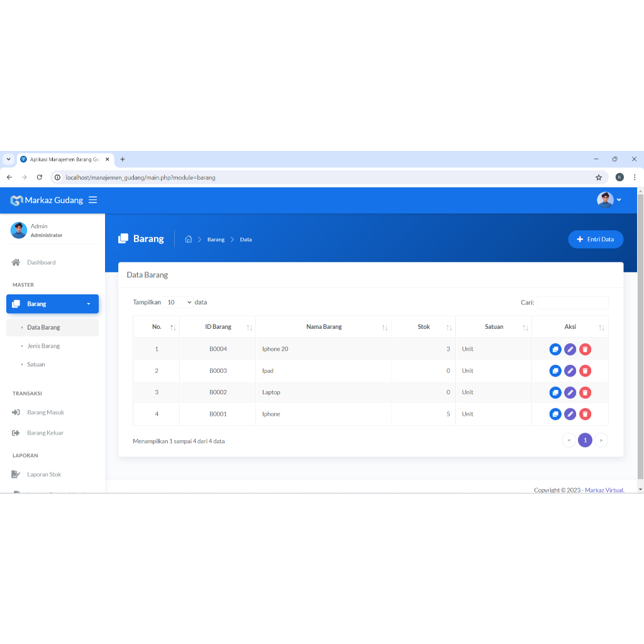Toggle sorting on the Satuan column
Image resolution: width=644 pixels, height=644 pixels.
click(526, 327)
